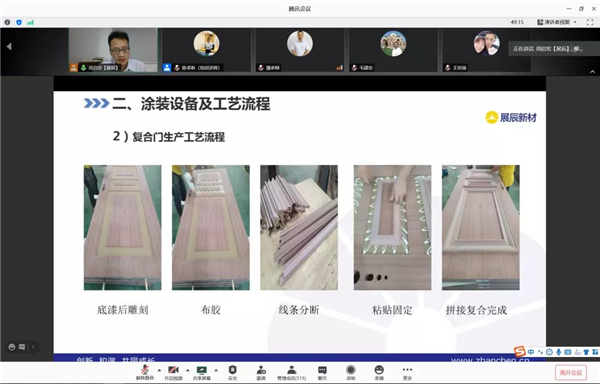This screenshot has height=384, width=600.
Task: Click the slide title 涂装设备及工艺流程
Action: [x=205, y=104]
